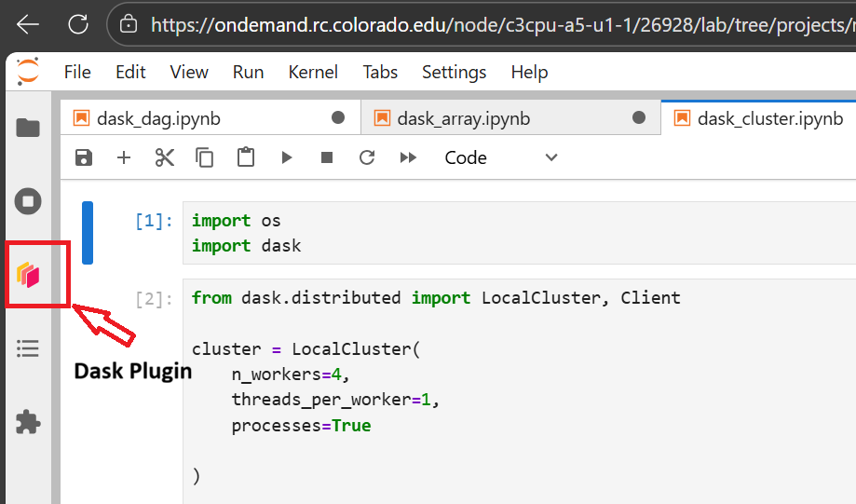
Task: Click 'n_workers=4,' in the code
Action: pos(291,375)
